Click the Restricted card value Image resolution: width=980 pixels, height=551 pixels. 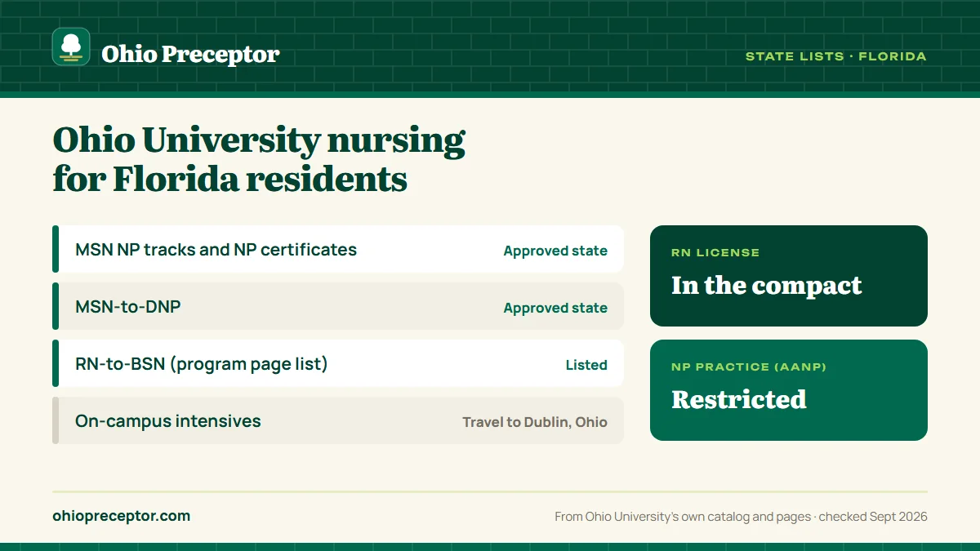point(739,399)
